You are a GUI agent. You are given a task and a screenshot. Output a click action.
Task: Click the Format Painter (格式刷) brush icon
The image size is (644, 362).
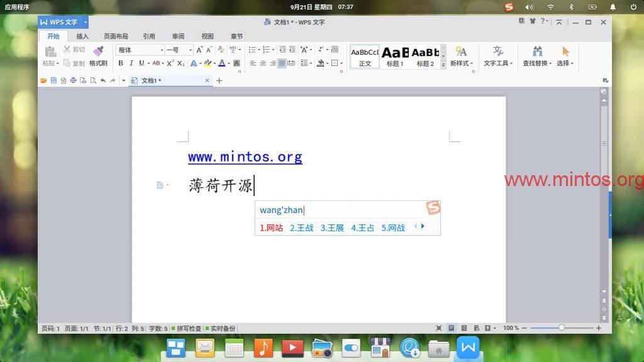pos(98,51)
